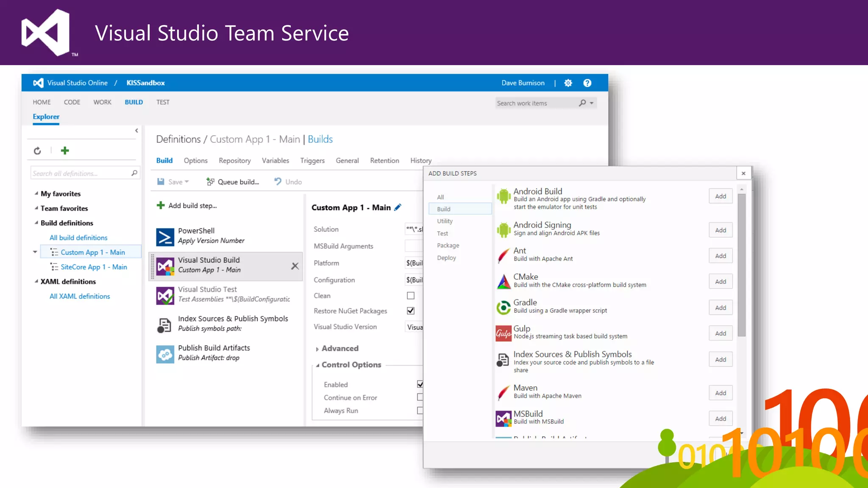Click the Android Build task icon
Image resolution: width=868 pixels, height=488 pixels.
(504, 196)
